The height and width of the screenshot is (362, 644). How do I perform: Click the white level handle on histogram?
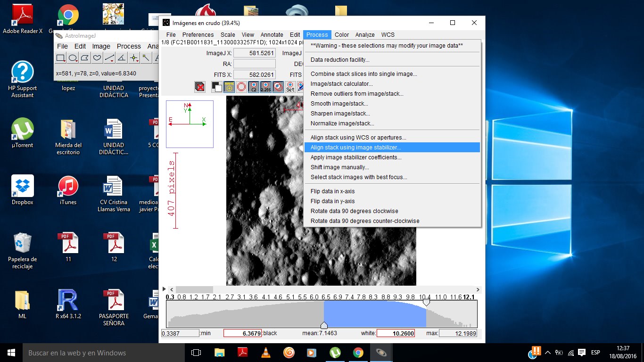(426, 303)
